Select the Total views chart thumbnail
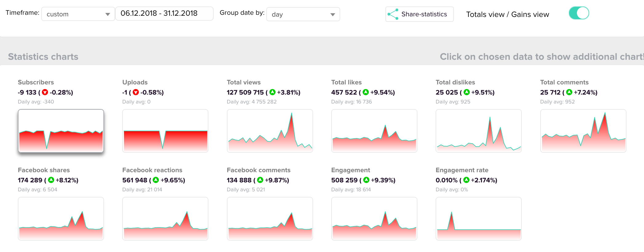Image resolution: width=644 pixels, height=252 pixels. point(270,131)
